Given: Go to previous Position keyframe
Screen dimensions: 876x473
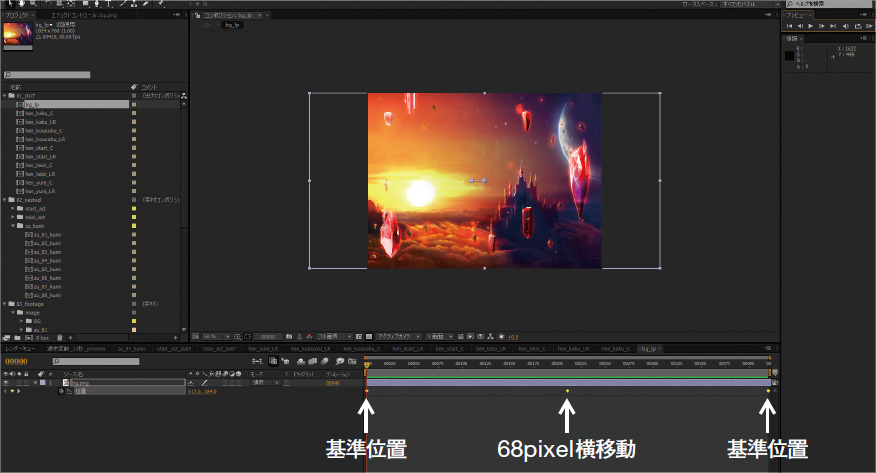Looking at the screenshot, I should tap(4, 391).
